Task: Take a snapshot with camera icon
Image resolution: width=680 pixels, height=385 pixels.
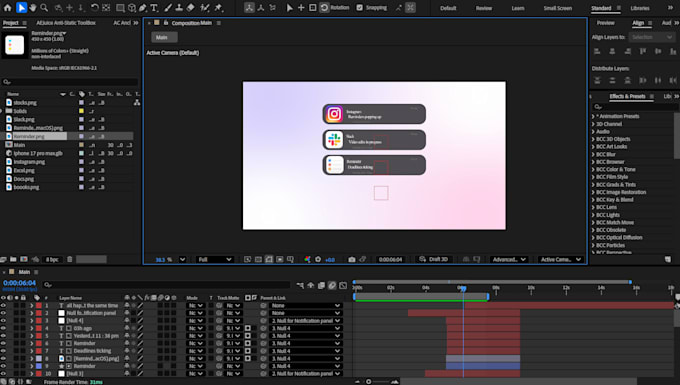Action: (x=352, y=259)
